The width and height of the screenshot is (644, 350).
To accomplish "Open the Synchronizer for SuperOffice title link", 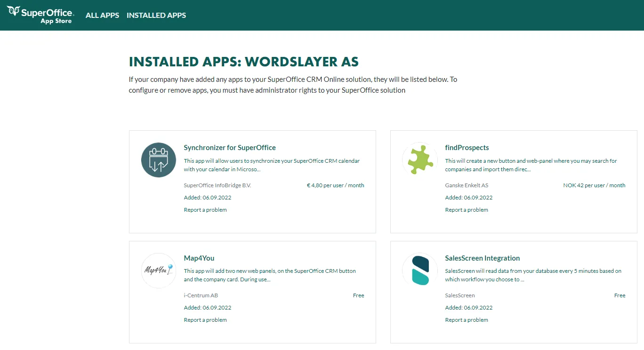I will [230, 148].
